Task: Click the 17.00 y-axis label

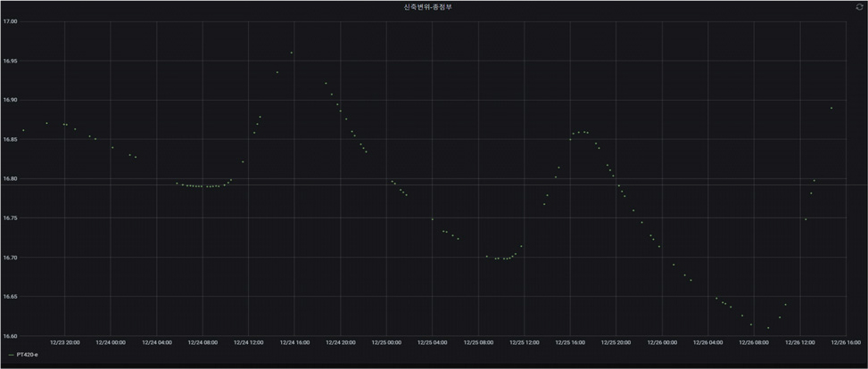Action: tap(10, 21)
